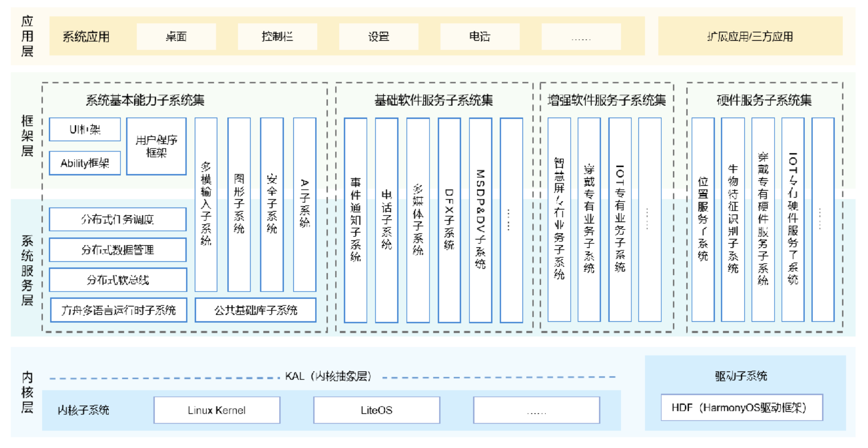Click the vertical 多媒体子系统 column
Viewport: 868px width, 448px height.
pos(418,220)
